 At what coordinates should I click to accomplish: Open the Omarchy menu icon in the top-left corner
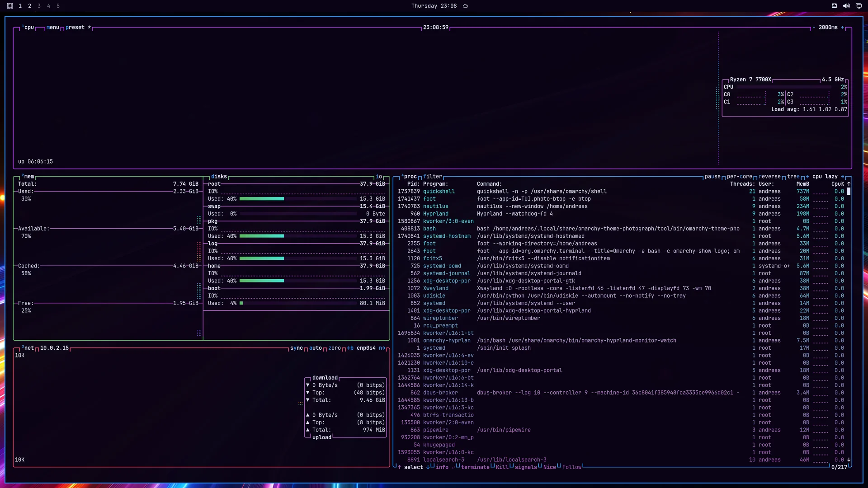[x=10, y=6]
